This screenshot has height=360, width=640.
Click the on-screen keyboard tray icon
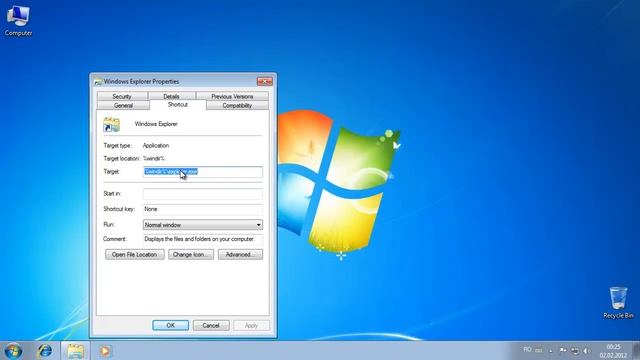tap(539, 350)
